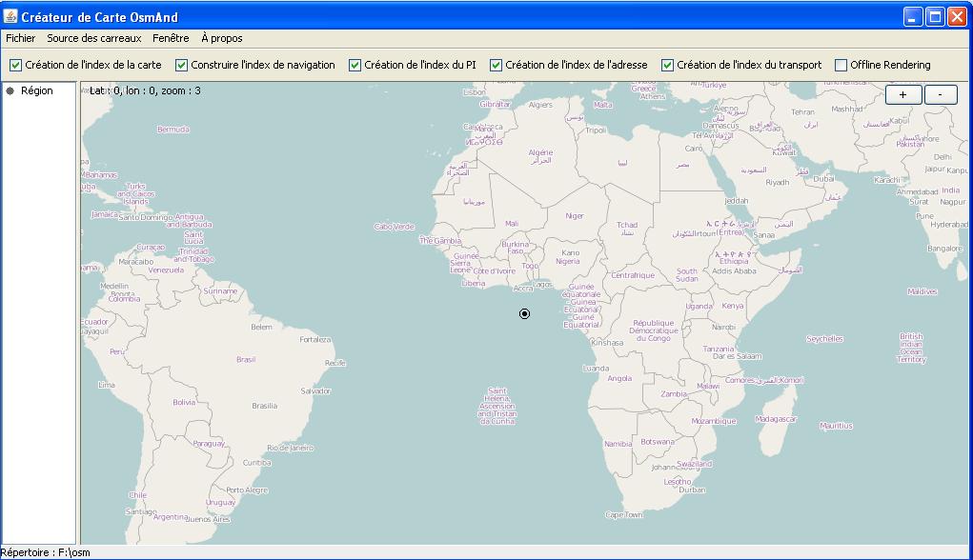The image size is (973, 560).
Task: Minimize the Créateur de Carte OsmAnd window
Action: tap(912, 17)
